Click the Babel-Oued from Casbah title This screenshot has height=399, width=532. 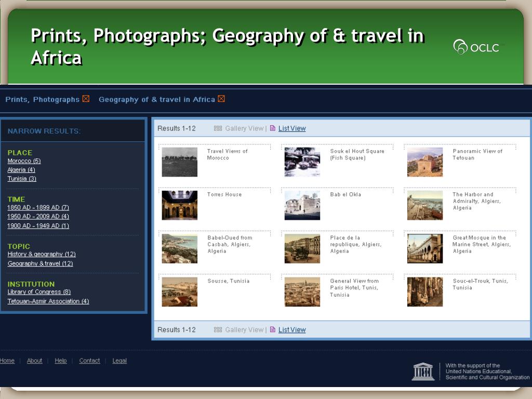[230, 244]
